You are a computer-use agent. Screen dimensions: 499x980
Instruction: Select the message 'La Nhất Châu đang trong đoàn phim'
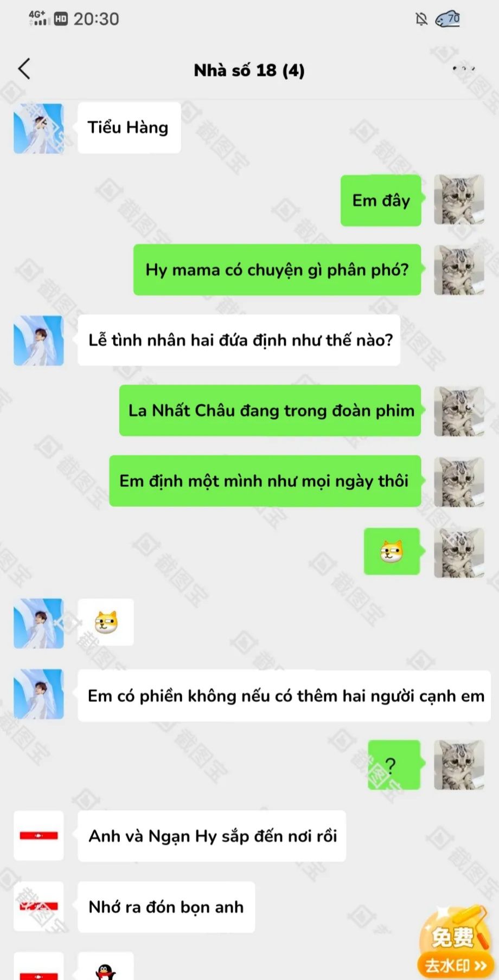coord(270,410)
